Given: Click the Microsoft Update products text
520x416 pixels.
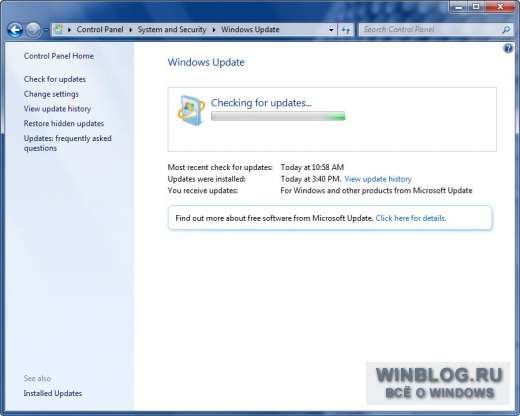Looking at the screenshot, I should [376, 191].
